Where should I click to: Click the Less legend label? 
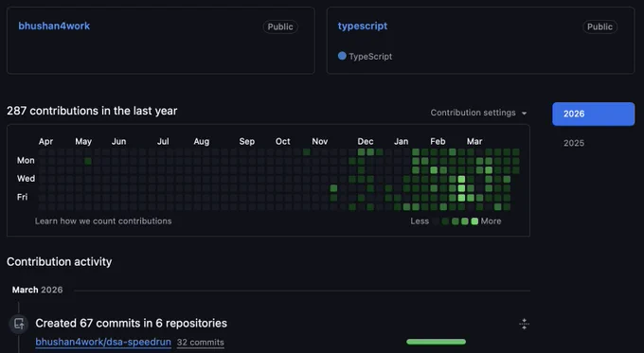(420, 221)
